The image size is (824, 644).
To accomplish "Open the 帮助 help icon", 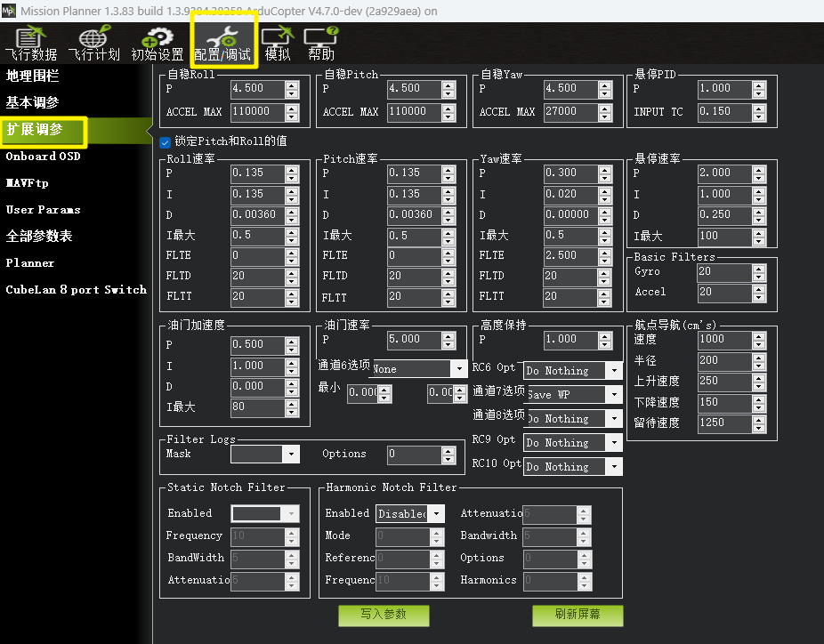I will pos(321,44).
